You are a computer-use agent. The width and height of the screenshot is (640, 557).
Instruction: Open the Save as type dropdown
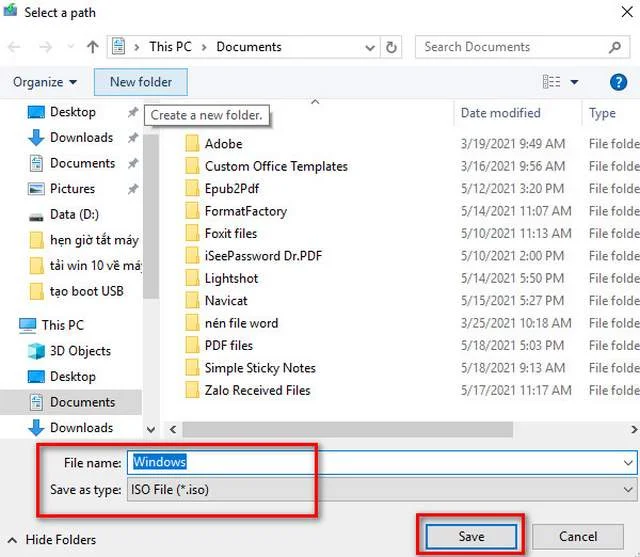click(x=382, y=489)
